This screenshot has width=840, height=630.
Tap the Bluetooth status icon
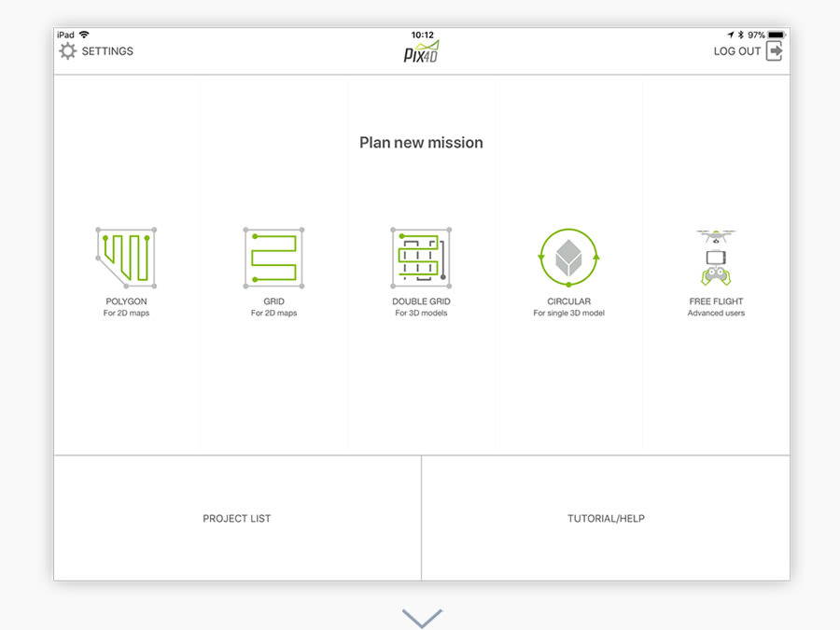[x=741, y=35]
